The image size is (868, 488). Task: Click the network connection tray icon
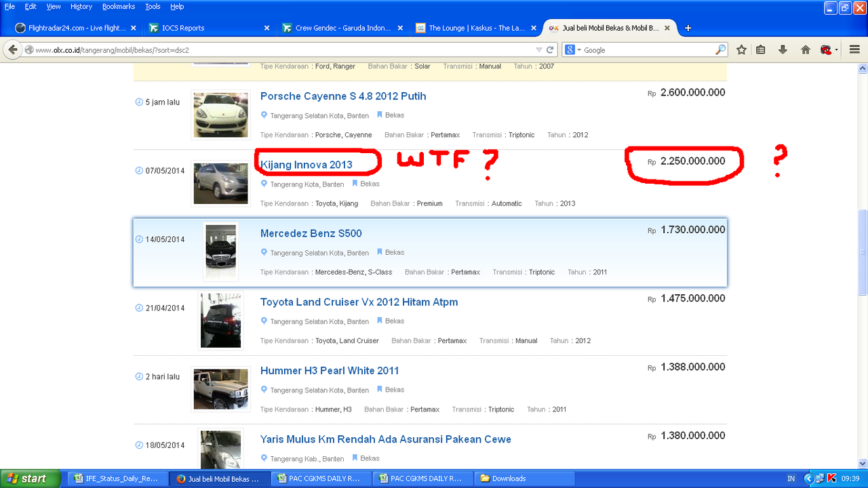(819, 479)
